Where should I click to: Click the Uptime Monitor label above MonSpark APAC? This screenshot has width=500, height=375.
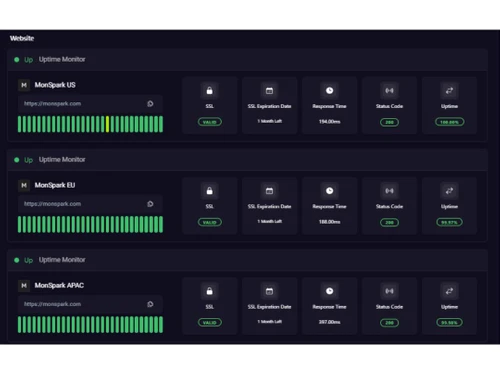62,260
